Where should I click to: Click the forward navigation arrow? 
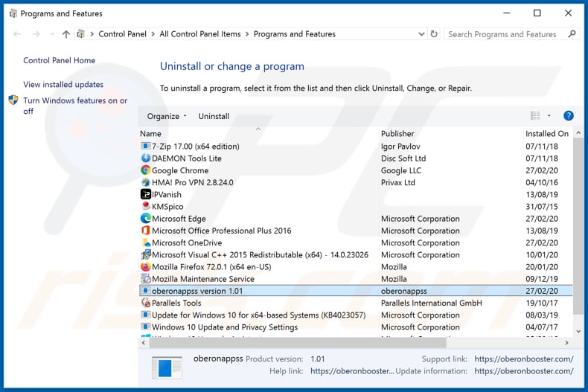point(36,34)
